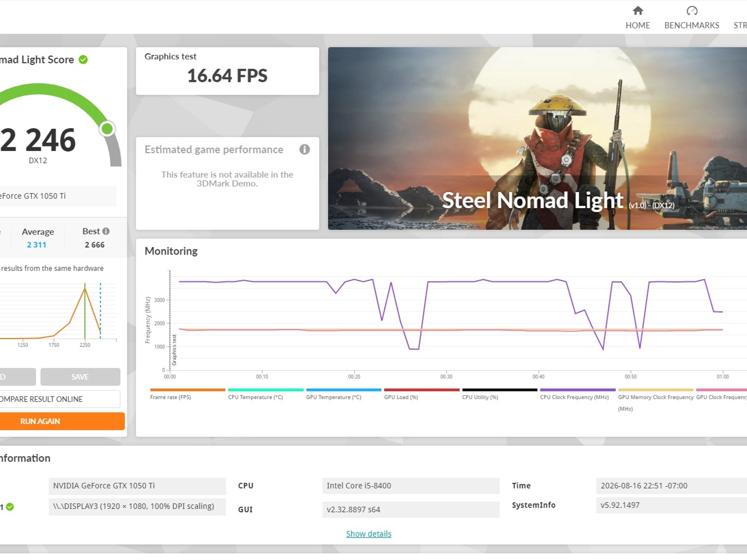
Task: Click the score 2 246
Action: click(38, 140)
